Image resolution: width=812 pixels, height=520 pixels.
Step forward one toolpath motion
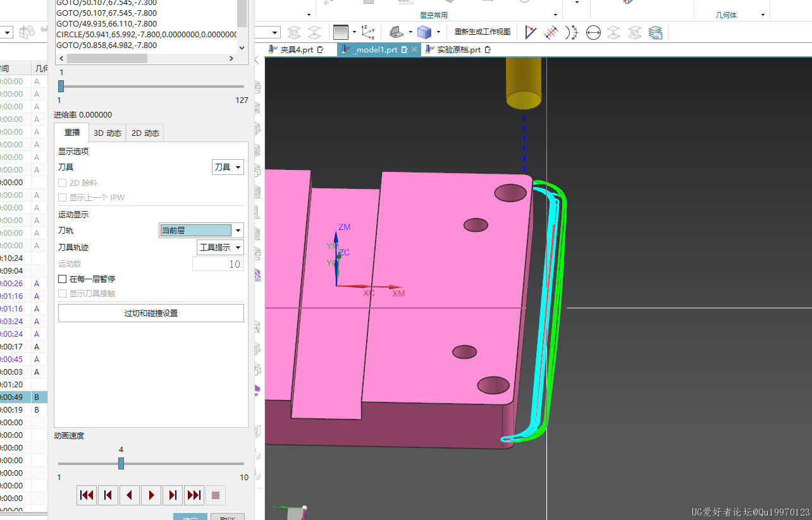click(173, 495)
